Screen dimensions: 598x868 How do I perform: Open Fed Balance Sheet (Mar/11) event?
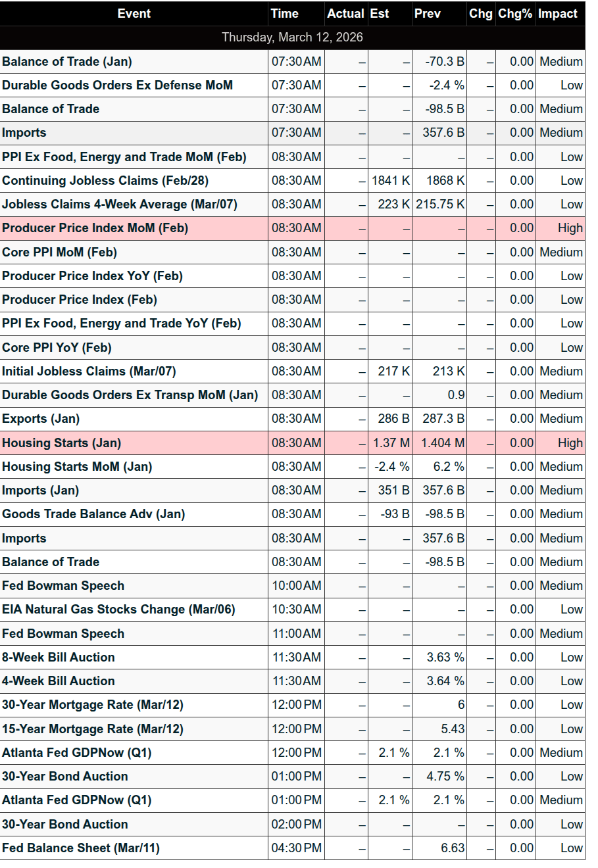pos(81,848)
